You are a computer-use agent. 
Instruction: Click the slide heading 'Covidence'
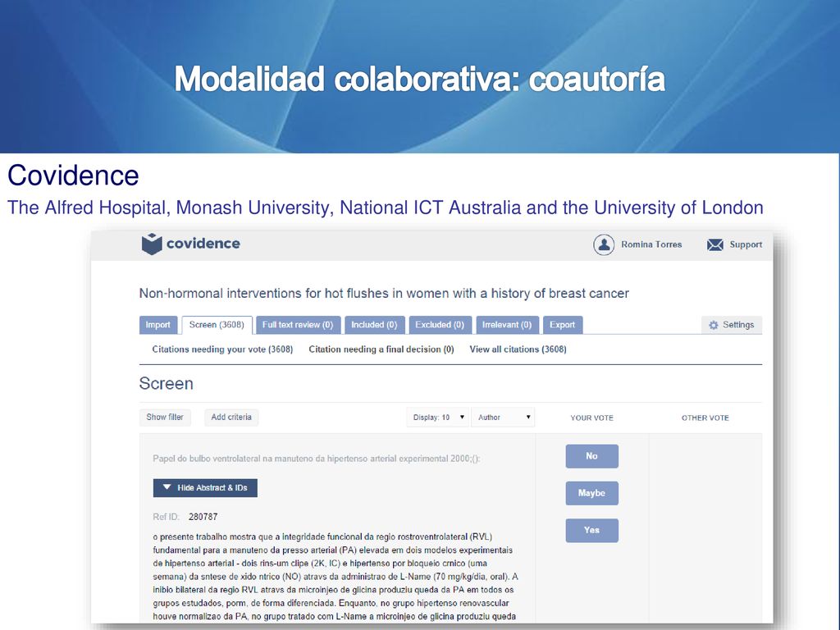pos(73,176)
